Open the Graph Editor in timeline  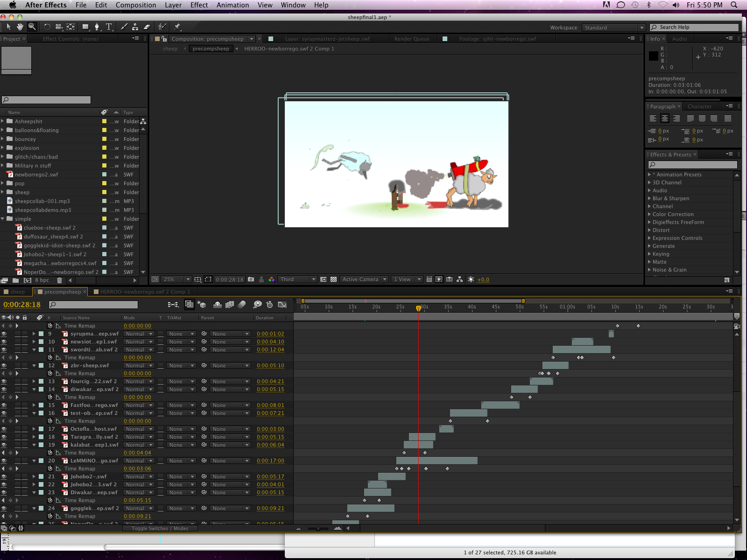282,305
